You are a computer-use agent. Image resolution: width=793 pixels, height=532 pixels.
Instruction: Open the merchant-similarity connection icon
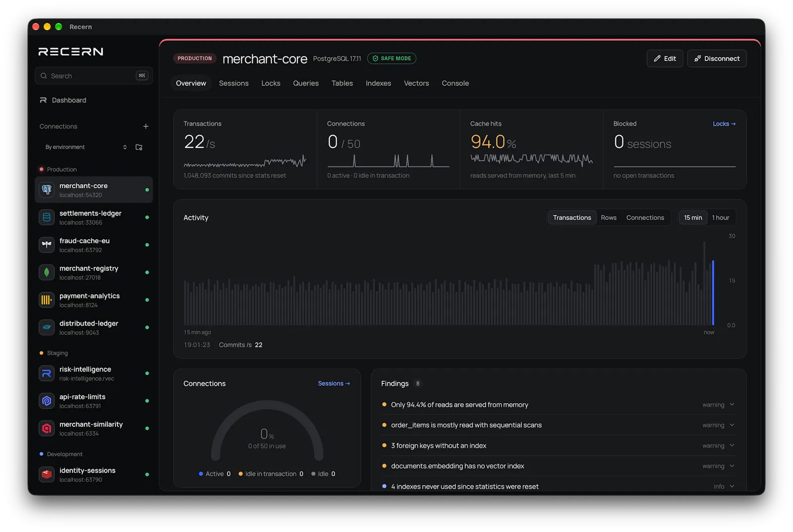click(47, 428)
